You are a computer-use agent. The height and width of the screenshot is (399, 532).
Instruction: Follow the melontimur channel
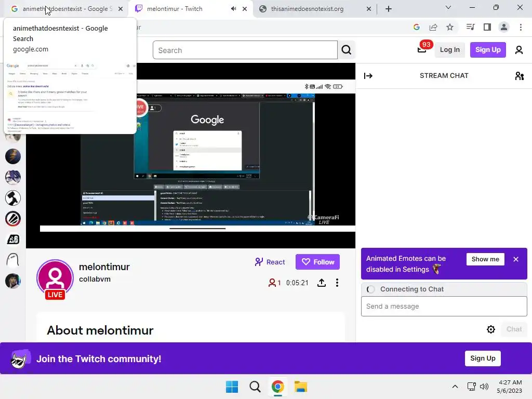317,262
